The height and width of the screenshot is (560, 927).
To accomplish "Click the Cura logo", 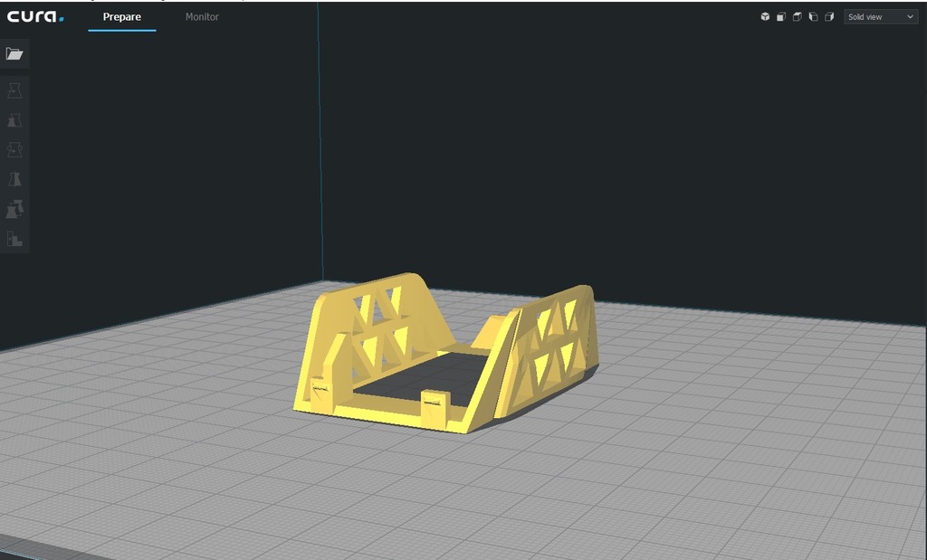I will (35, 16).
